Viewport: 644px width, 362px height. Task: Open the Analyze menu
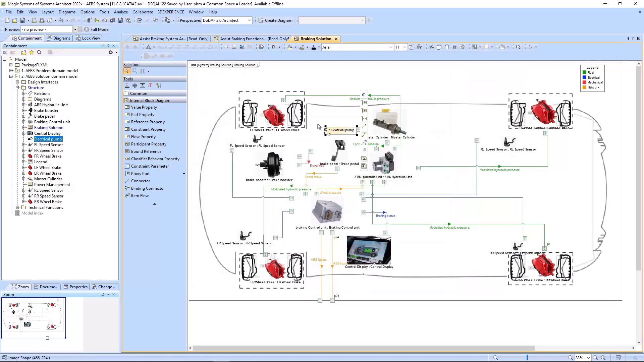pyautogui.click(x=121, y=12)
